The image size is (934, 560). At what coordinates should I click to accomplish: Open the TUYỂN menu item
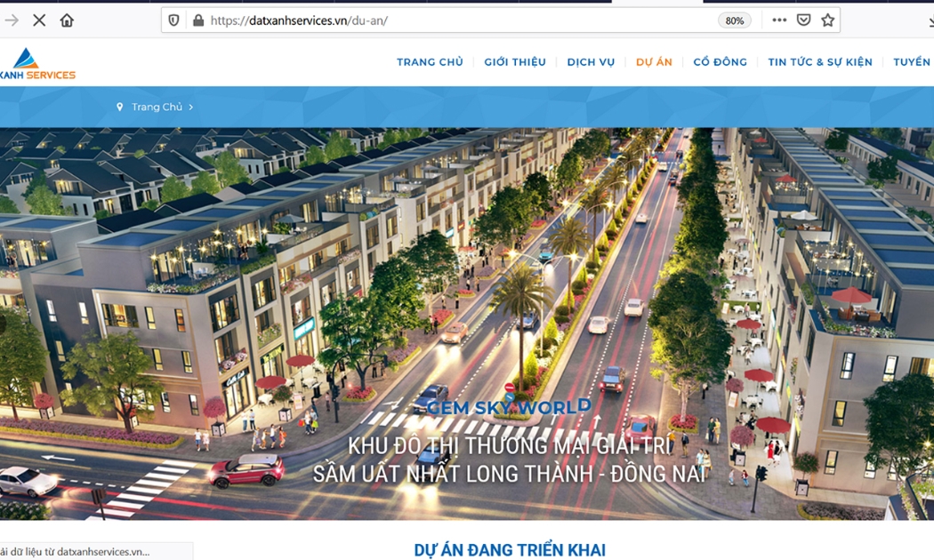pos(912,62)
